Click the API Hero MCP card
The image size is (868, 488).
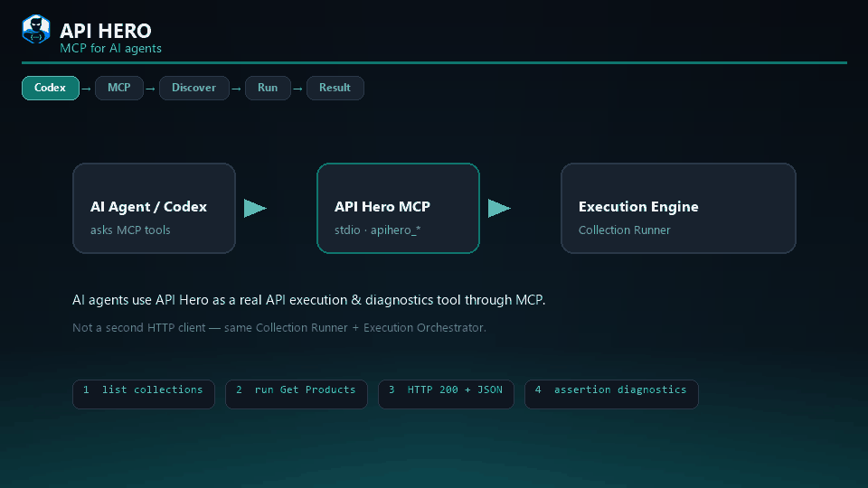tap(398, 208)
